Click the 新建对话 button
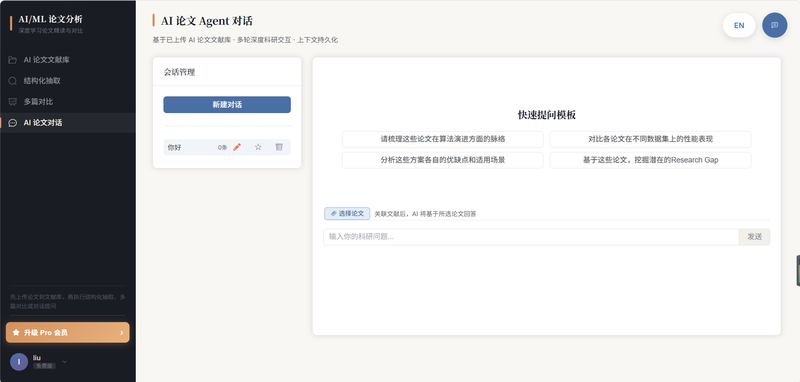The image size is (800, 382). [x=227, y=105]
